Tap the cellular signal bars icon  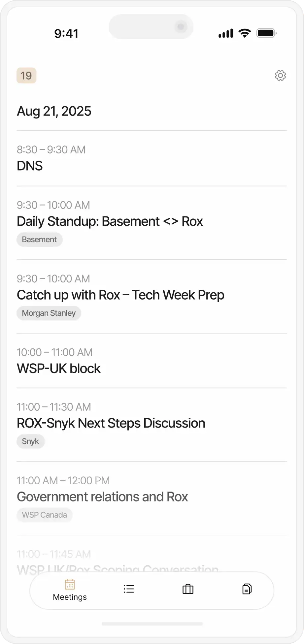(x=226, y=33)
